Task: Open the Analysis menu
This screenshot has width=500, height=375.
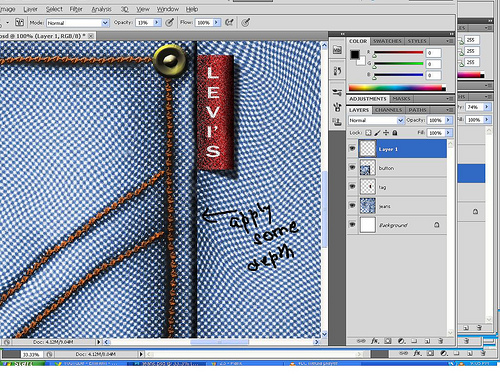Action: click(x=101, y=9)
